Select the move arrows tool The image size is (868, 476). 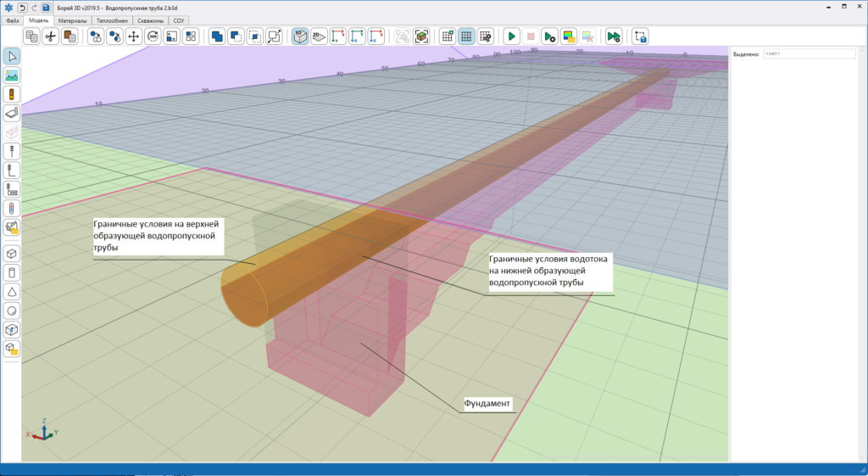[133, 36]
